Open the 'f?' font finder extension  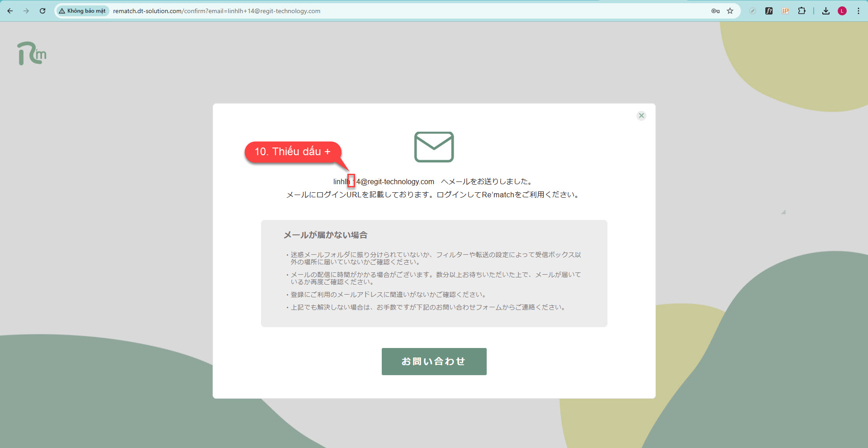click(x=769, y=11)
